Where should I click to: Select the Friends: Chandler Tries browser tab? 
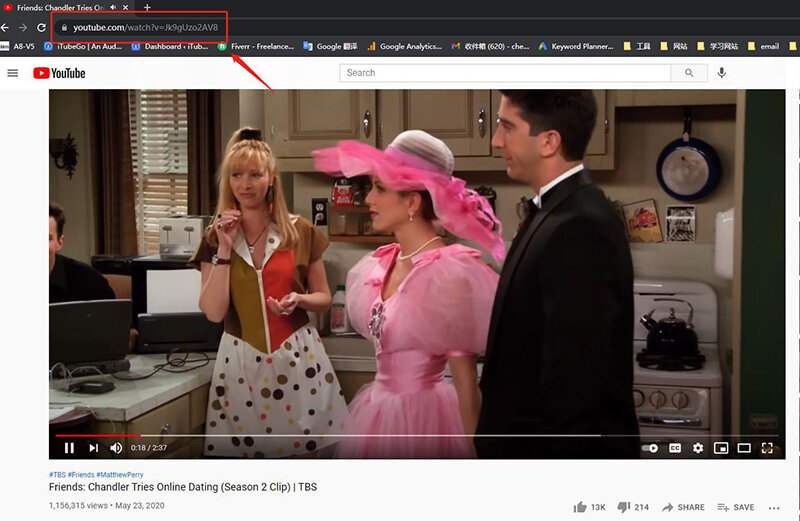point(60,7)
